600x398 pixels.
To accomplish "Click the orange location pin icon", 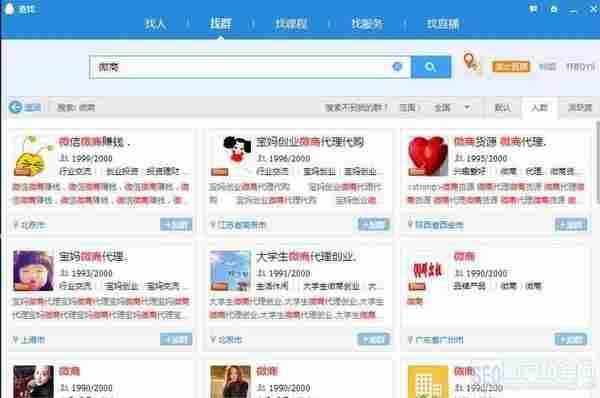I will [x=470, y=62].
